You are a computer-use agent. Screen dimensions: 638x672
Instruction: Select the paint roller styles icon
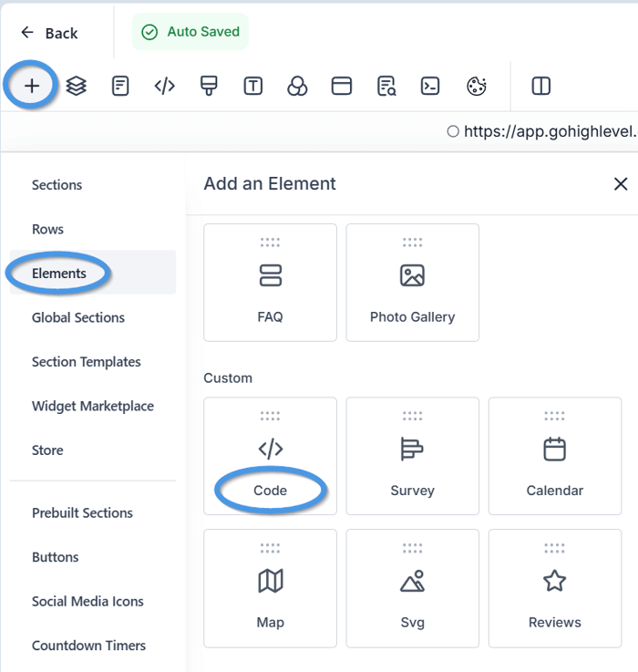209,86
